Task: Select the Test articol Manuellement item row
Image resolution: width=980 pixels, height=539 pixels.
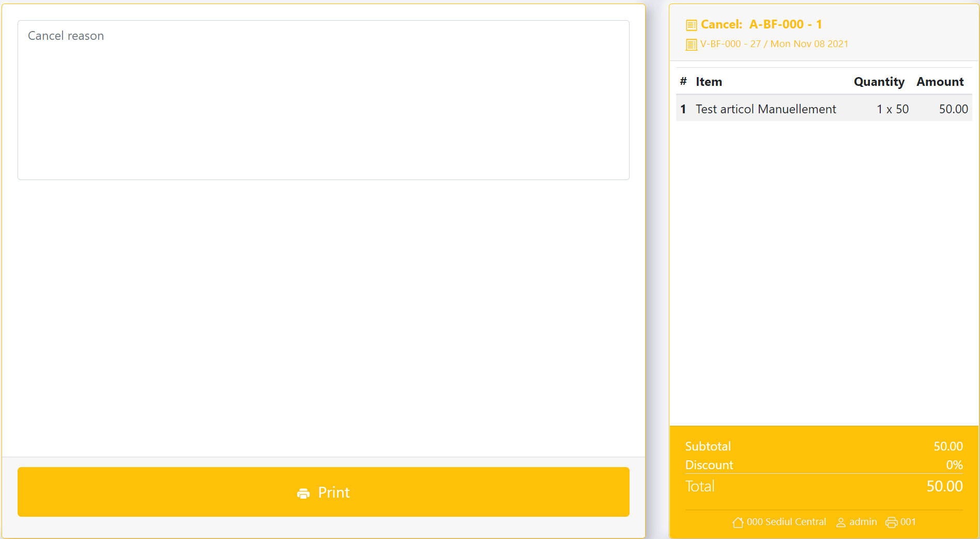Action: (824, 109)
